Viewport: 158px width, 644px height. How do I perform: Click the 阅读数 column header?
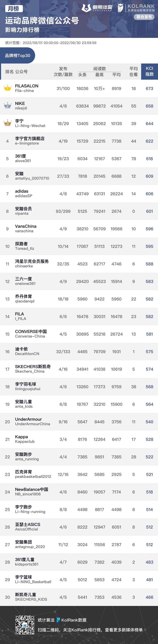100,68
